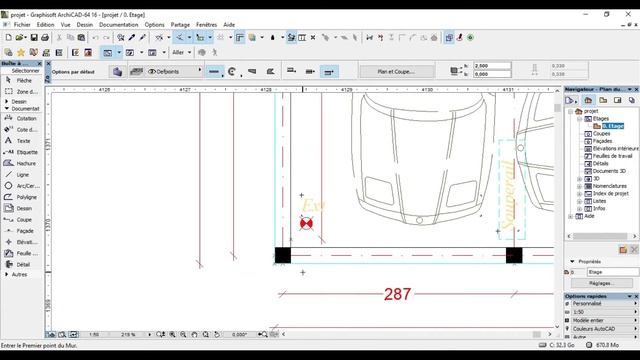Open the Dessin menu
This screenshot has height=360, width=640.
[85, 24]
